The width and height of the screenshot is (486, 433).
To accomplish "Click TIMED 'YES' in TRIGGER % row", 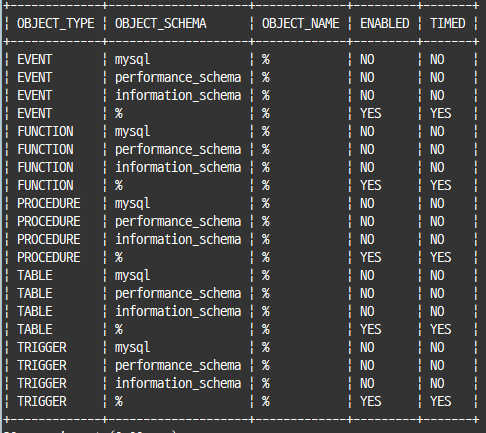I will [441, 402].
